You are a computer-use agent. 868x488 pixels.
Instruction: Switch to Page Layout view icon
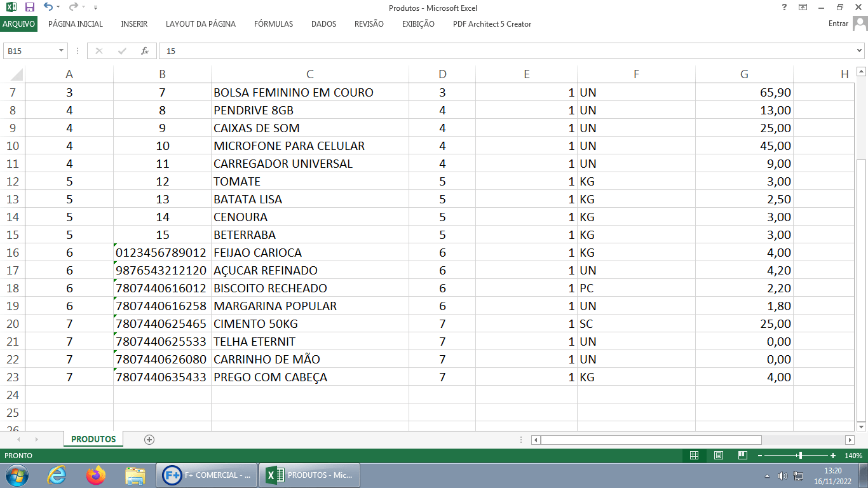point(718,456)
